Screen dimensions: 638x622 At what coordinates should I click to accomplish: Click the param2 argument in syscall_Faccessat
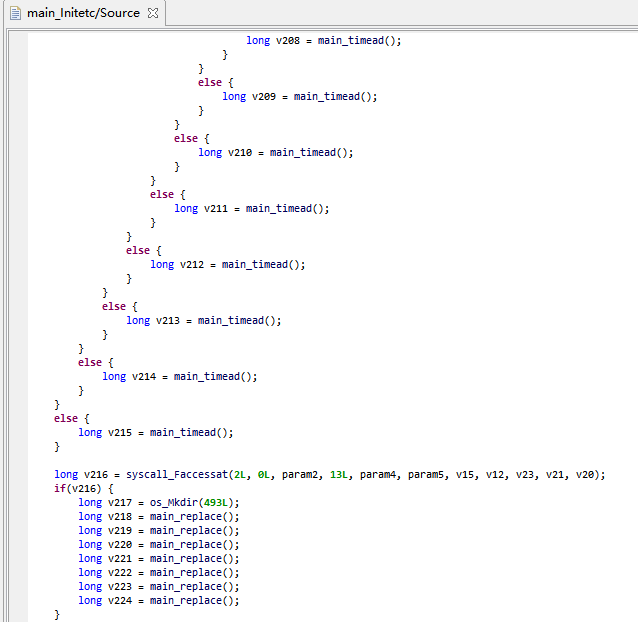point(306,474)
